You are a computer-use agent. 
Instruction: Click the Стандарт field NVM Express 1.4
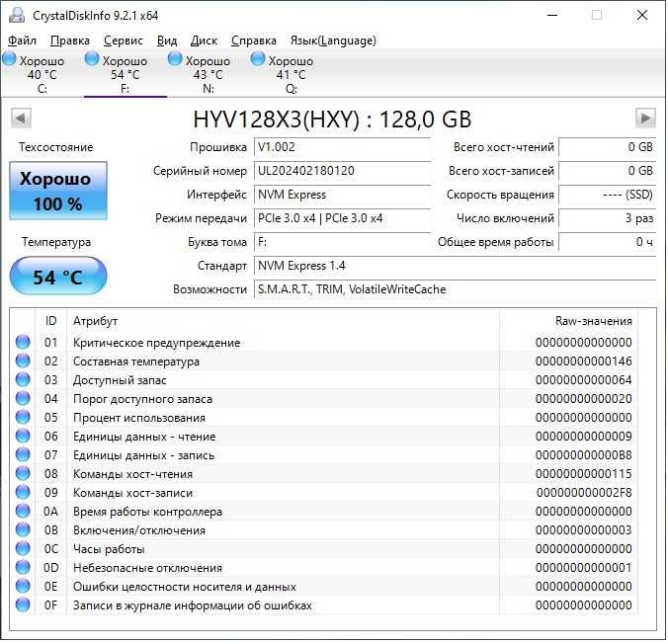click(x=455, y=266)
